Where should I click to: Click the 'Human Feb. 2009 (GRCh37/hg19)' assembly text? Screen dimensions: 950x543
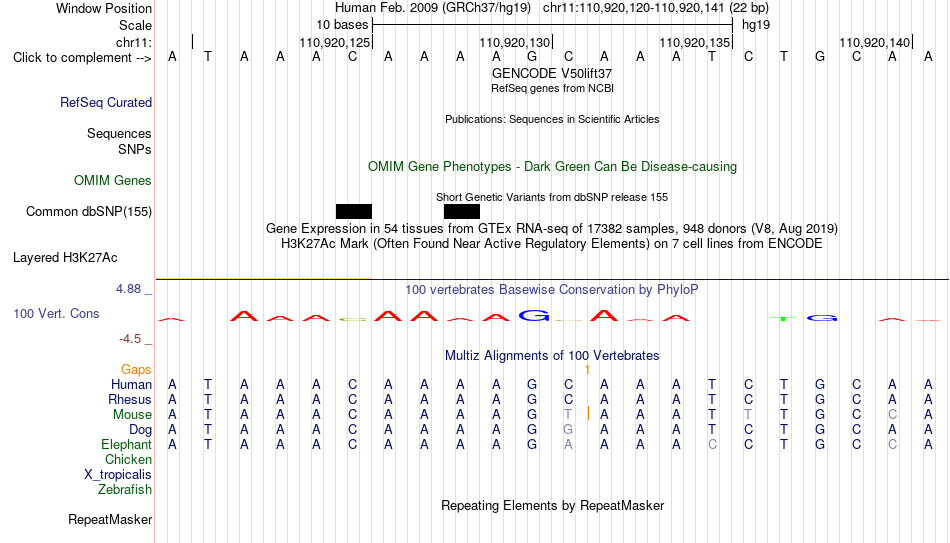tap(433, 8)
